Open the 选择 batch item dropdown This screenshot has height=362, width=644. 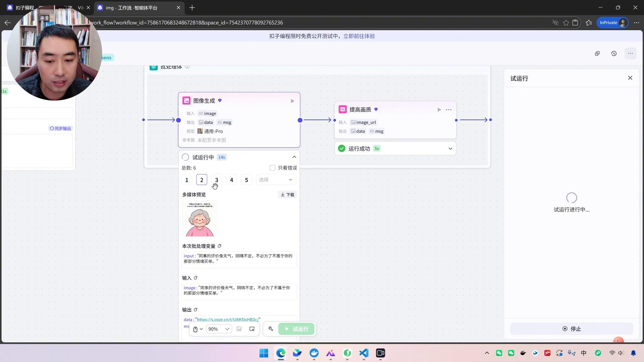[275, 180]
